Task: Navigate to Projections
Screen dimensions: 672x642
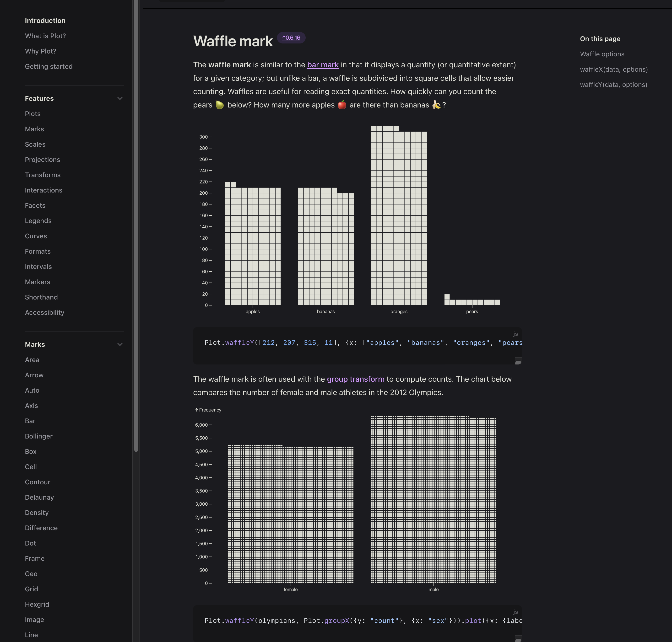Action: pyautogui.click(x=43, y=160)
